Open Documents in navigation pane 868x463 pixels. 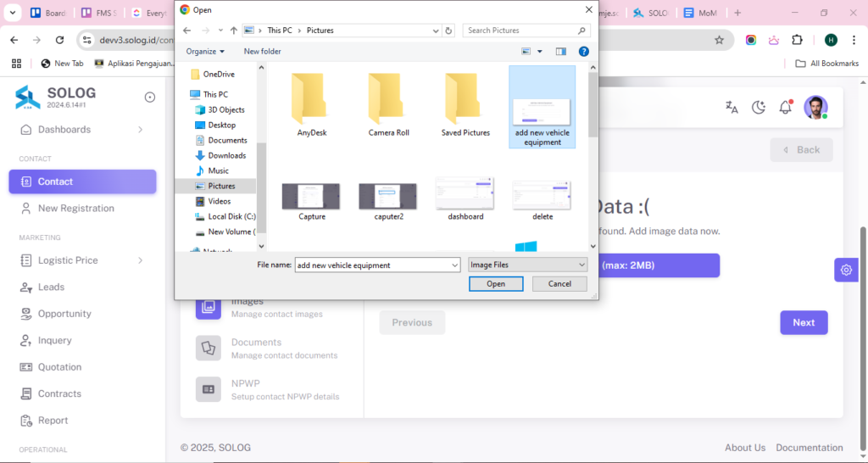click(221, 140)
